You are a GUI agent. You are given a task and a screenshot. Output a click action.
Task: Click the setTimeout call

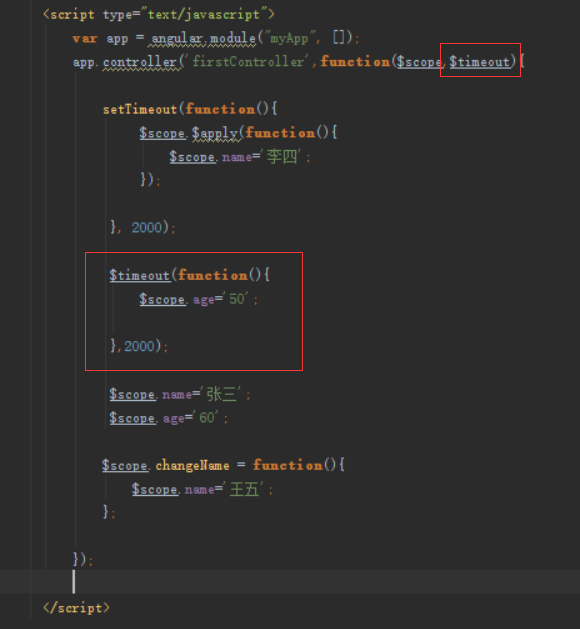pyautogui.click(x=140, y=109)
